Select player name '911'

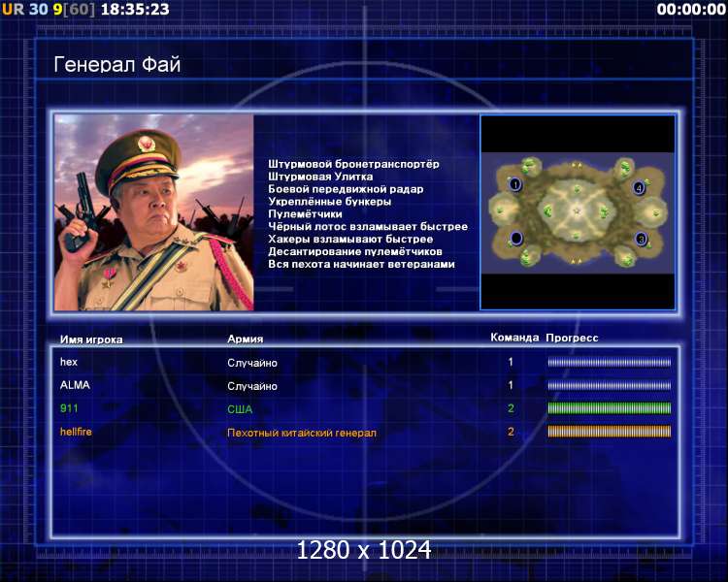pos(69,408)
